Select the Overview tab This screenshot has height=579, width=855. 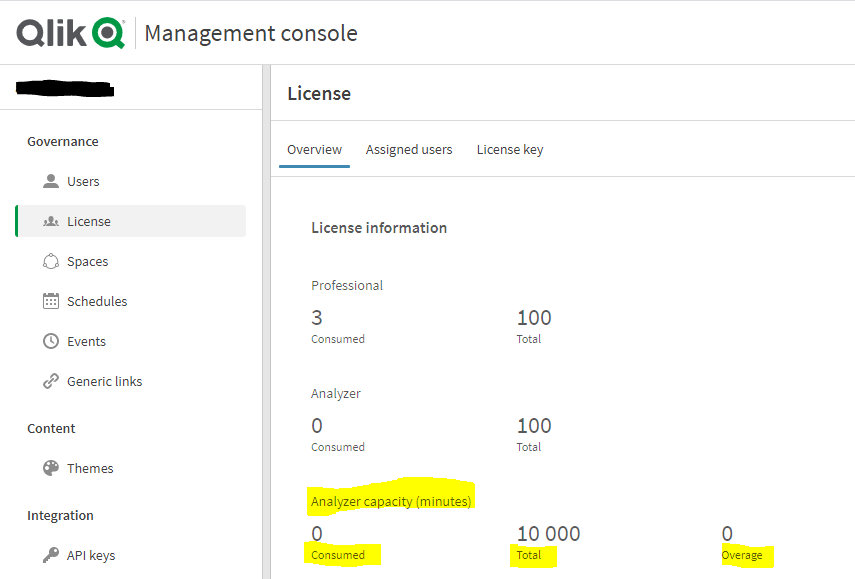(x=314, y=149)
